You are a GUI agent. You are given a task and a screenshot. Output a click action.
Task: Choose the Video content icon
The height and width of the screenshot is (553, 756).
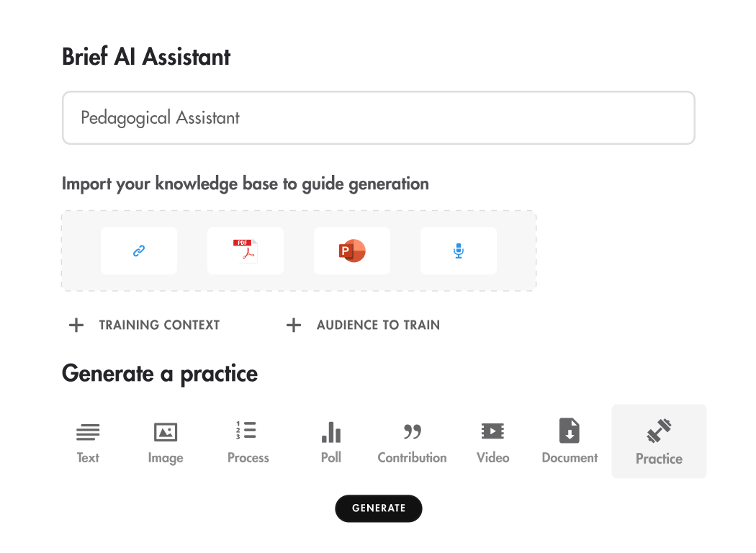[493, 431]
